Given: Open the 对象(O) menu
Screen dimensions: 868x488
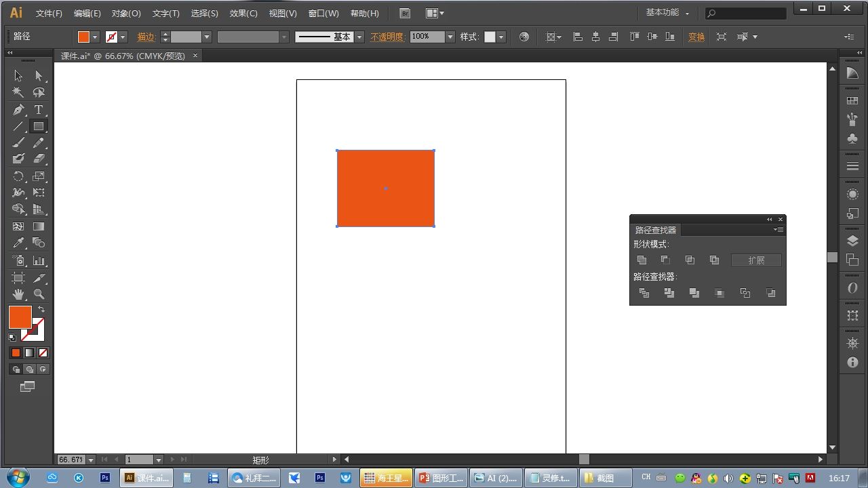Looking at the screenshot, I should (126, 14).
